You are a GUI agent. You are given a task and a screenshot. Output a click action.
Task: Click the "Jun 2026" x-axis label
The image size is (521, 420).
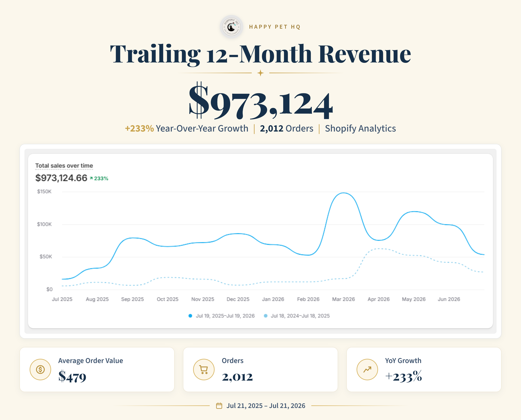click(449, 299)
